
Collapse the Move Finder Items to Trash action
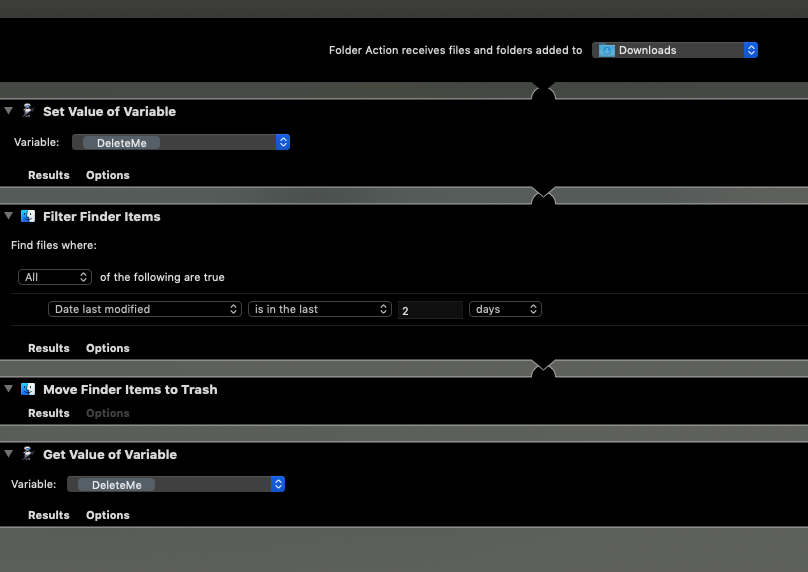[8, 389]
